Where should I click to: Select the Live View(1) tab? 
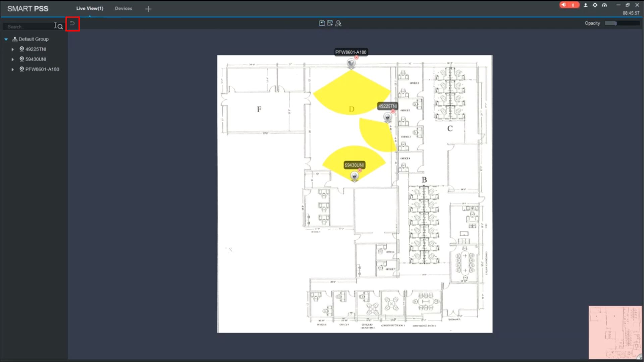tap(90, 8)
